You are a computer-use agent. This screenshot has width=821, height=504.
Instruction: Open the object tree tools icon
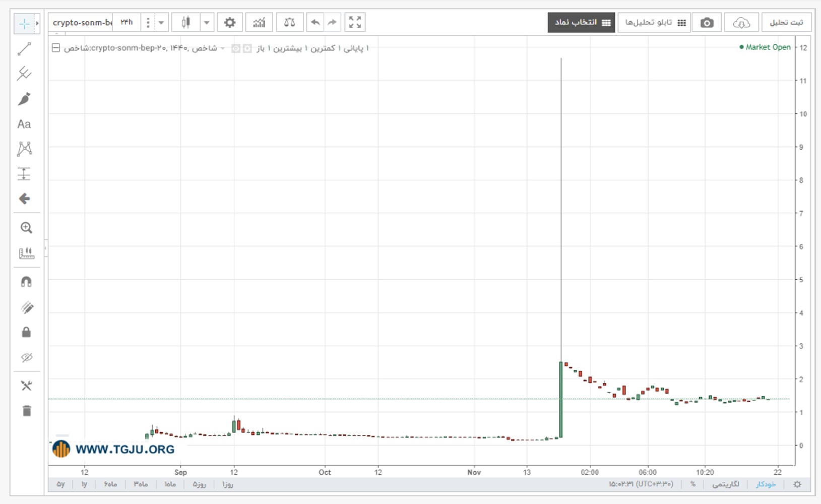[x=26, y=386]
